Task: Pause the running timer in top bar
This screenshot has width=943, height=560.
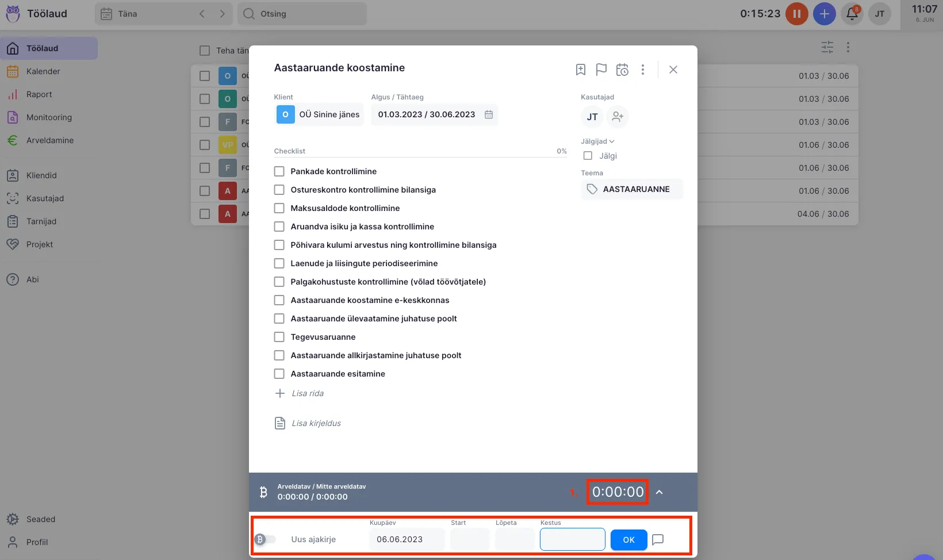Action: (796, 14)
